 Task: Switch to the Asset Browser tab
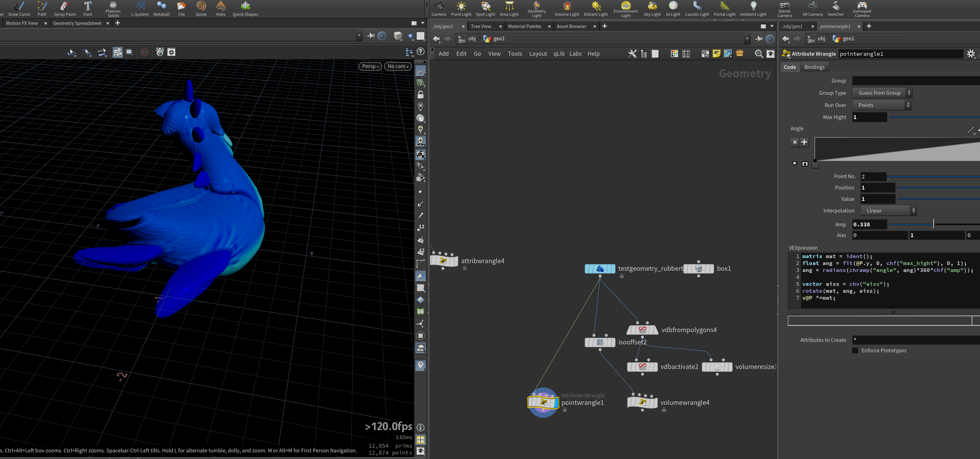pyautogui.click(x=571, y=26)
